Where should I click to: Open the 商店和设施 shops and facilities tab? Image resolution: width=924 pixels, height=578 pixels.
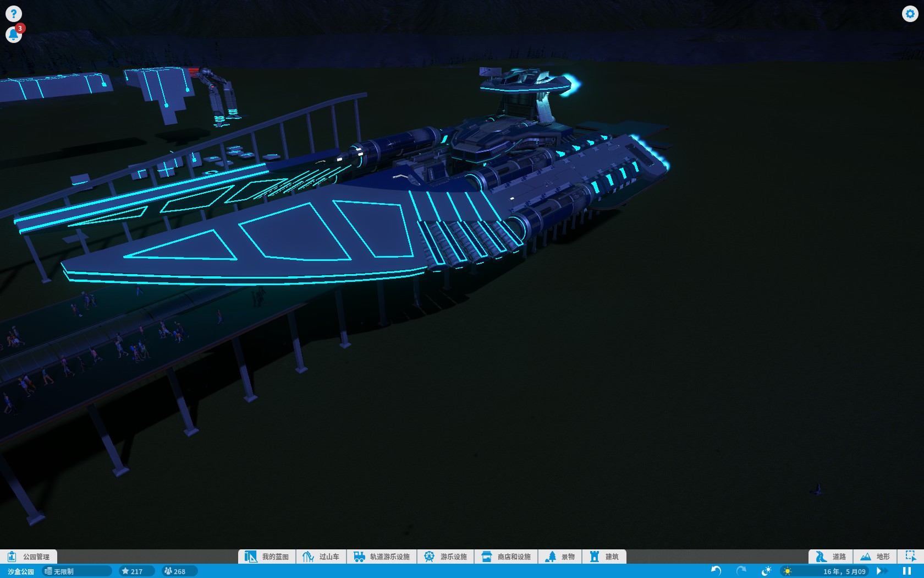pyautogui.click(x=506, y=557)
